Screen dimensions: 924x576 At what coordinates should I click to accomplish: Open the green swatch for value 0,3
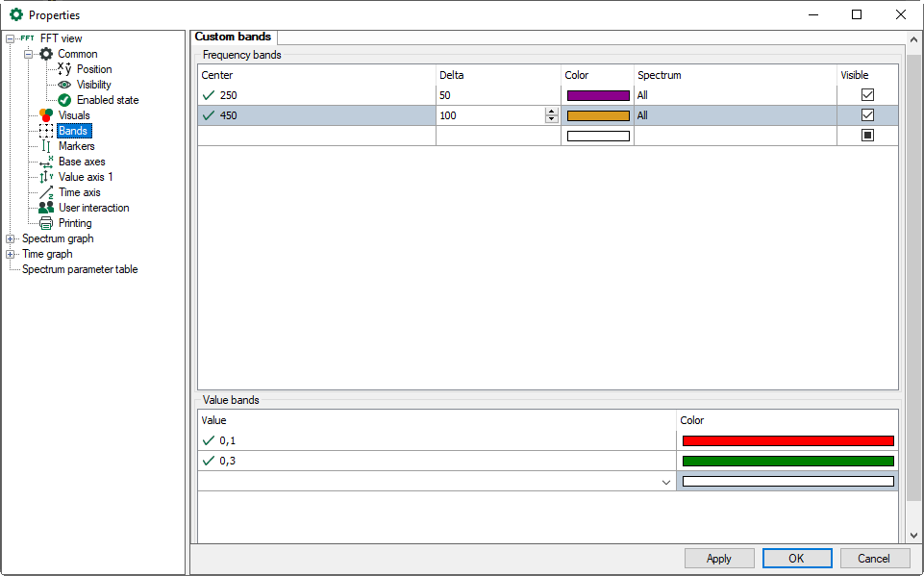[x=787, y=461]
